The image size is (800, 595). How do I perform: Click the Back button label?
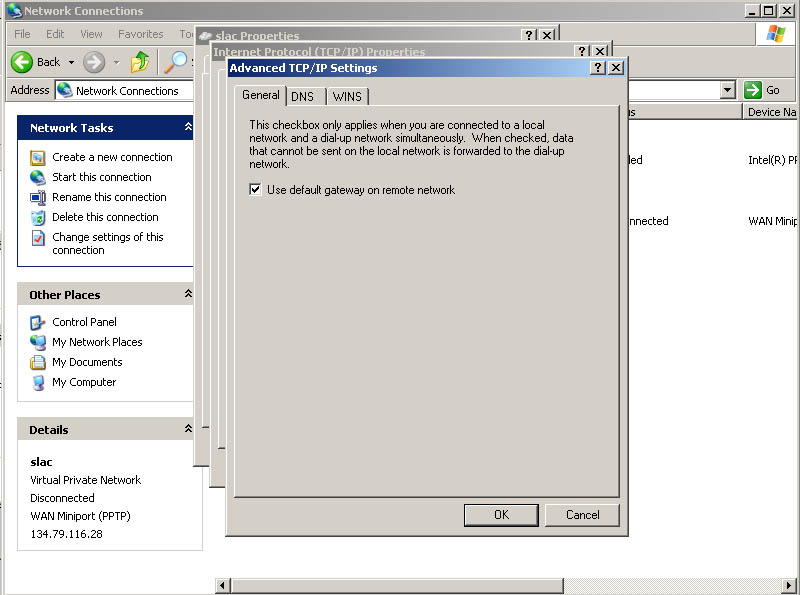click(48, 62)
